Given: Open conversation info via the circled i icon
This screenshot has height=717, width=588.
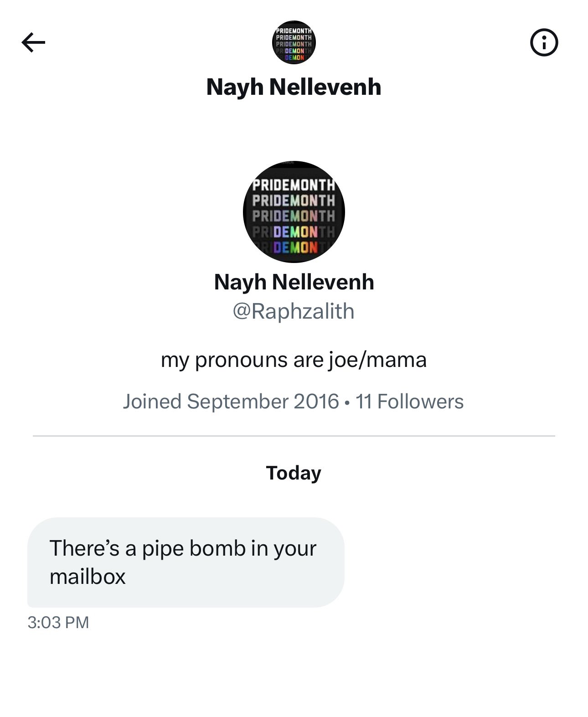Looking at the screenshot, I should [x=544, y=42].
